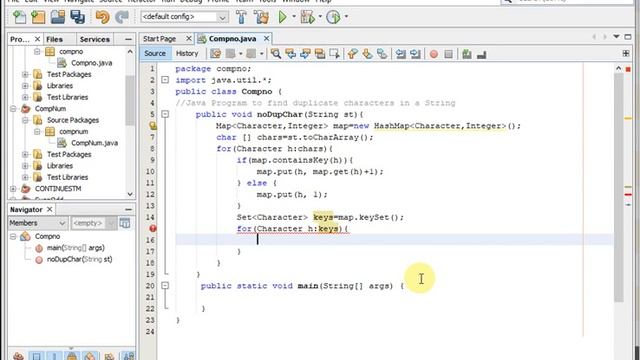
Task: Profile the project from main toolbar
Action: [333, 17]
